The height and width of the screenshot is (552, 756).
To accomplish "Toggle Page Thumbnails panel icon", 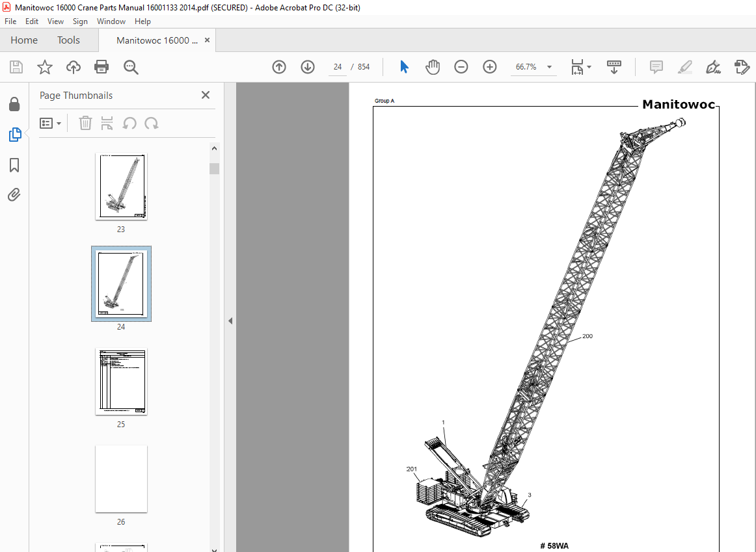I will (x=14, y=135).
